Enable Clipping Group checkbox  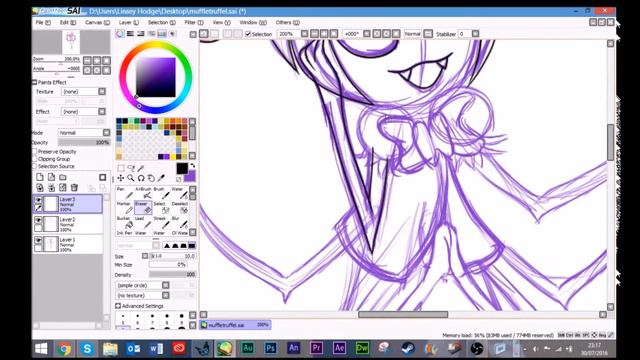pos(35,159)
